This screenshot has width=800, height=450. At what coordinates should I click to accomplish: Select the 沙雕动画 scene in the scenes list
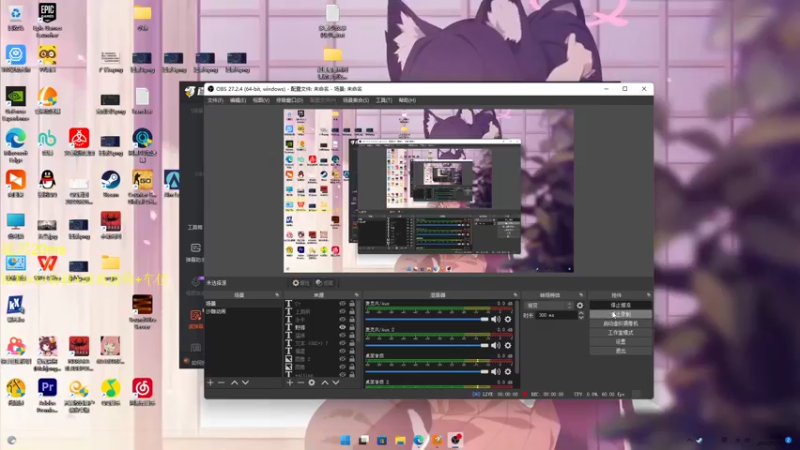tap(243, 311)
